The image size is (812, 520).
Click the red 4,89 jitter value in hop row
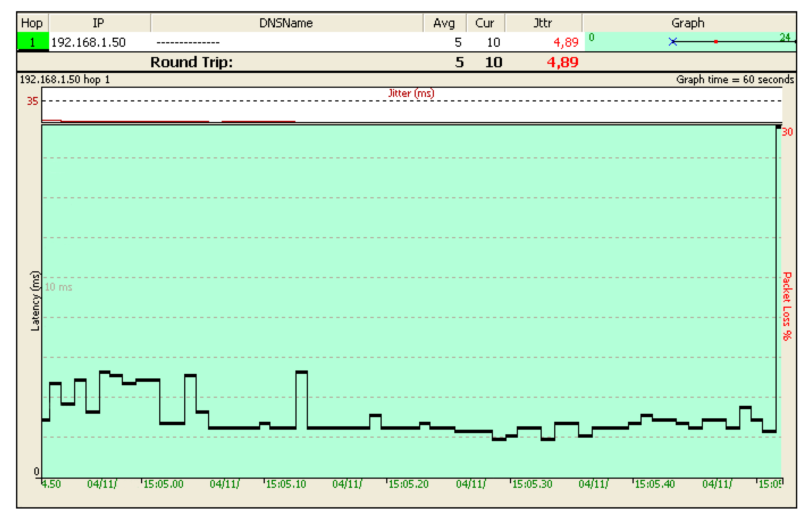point(566,42)
